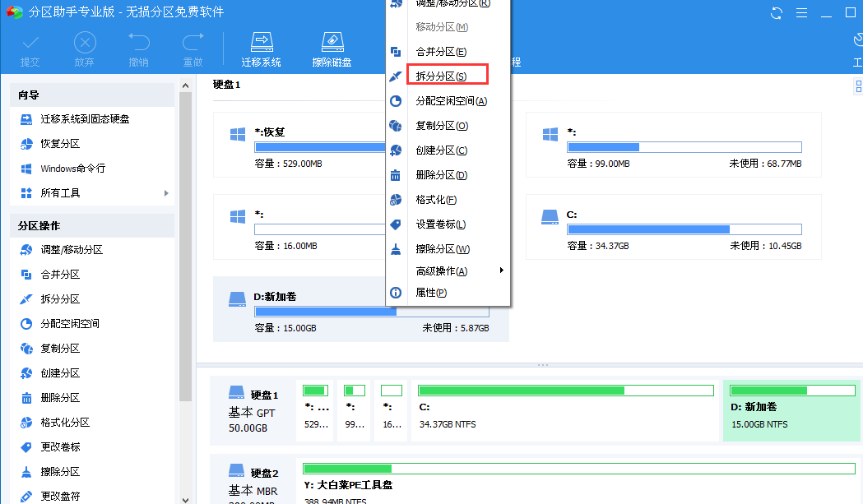Click Y: 大白菜PE工具盘 partition block

click(578, 483)
